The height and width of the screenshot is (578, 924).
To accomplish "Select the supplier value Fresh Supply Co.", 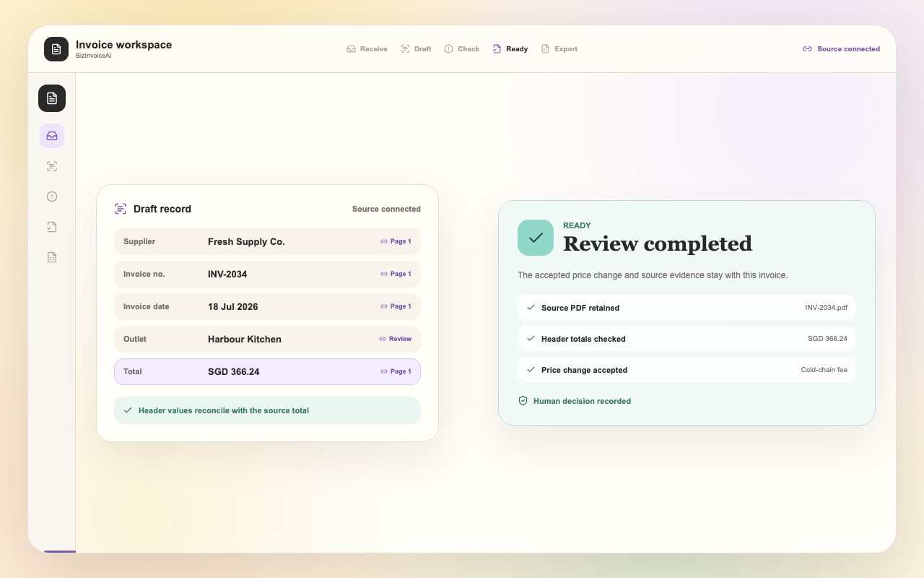I will coord(246,242).
